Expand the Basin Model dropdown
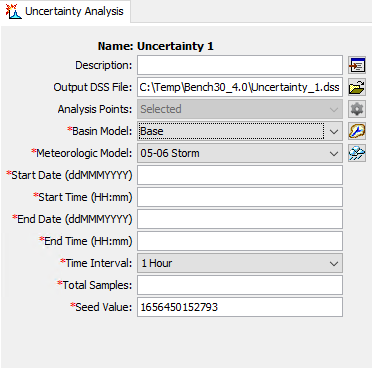The width and height of the screenshot is (372, 368). 334,131
